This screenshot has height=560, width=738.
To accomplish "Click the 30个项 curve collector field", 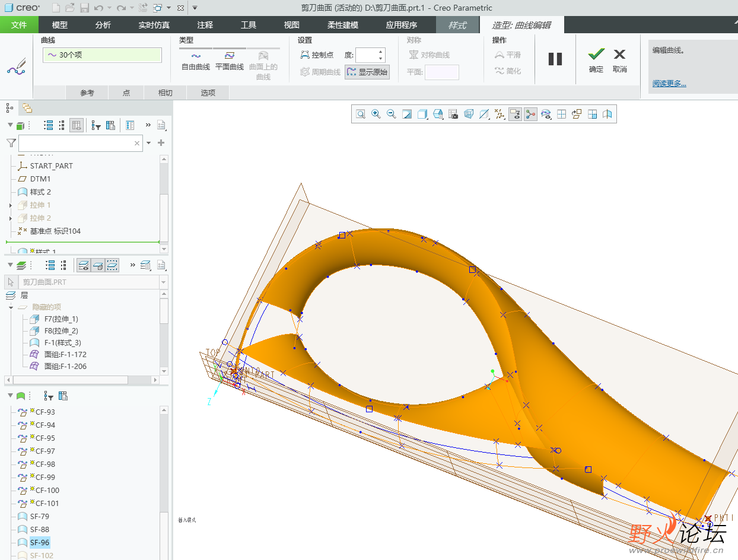I will click(102, 55).
